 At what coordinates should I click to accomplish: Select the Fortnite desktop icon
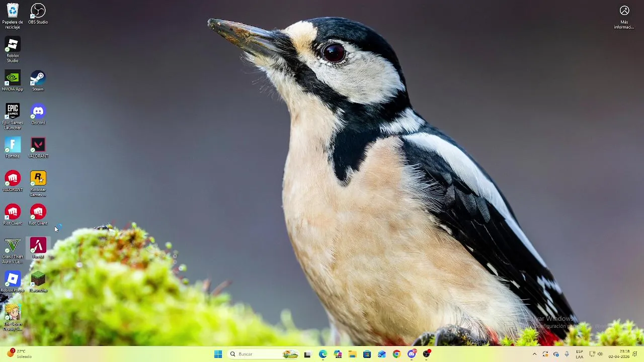pyautogui.click(x=13, y=148)
